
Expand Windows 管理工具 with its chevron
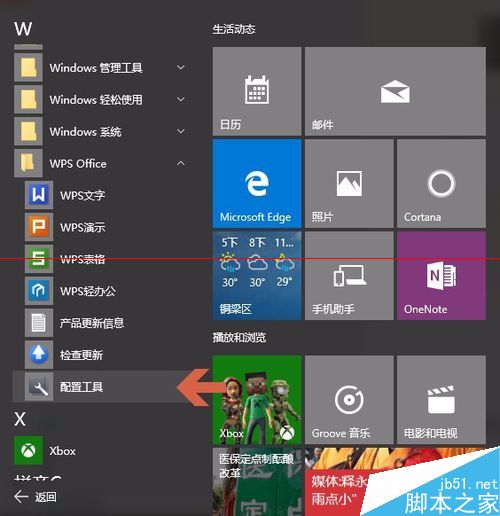click(x=181, y=68)
